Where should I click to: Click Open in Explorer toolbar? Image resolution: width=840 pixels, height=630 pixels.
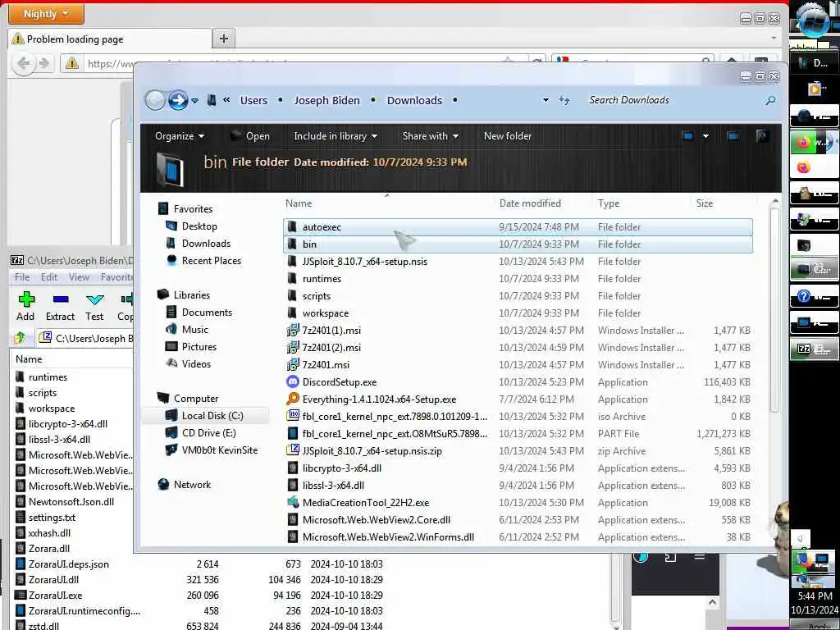click(x=249, y=136)
